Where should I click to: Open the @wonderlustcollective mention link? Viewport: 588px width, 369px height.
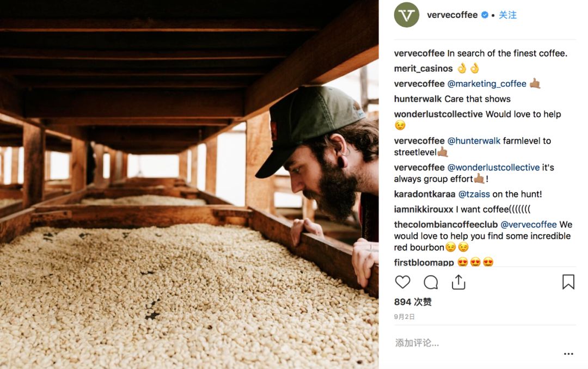[493, 168]
